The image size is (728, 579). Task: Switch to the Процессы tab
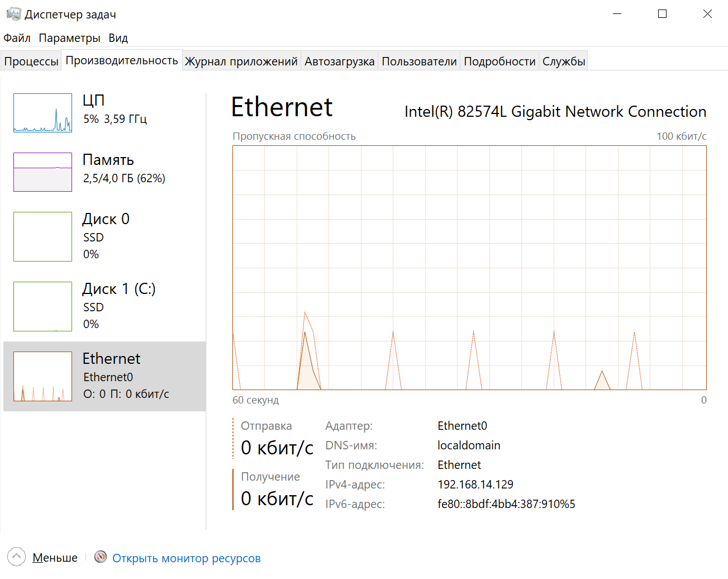(31, 61)
